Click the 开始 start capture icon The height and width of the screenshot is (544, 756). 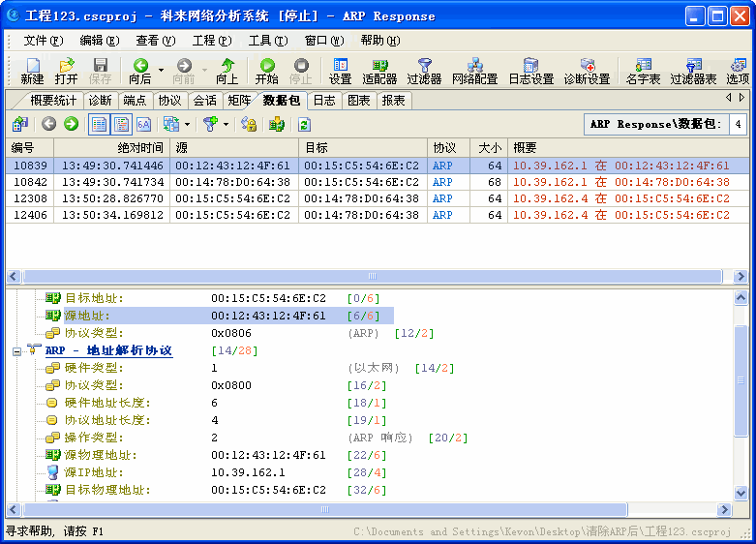click(x=267, y=71)
